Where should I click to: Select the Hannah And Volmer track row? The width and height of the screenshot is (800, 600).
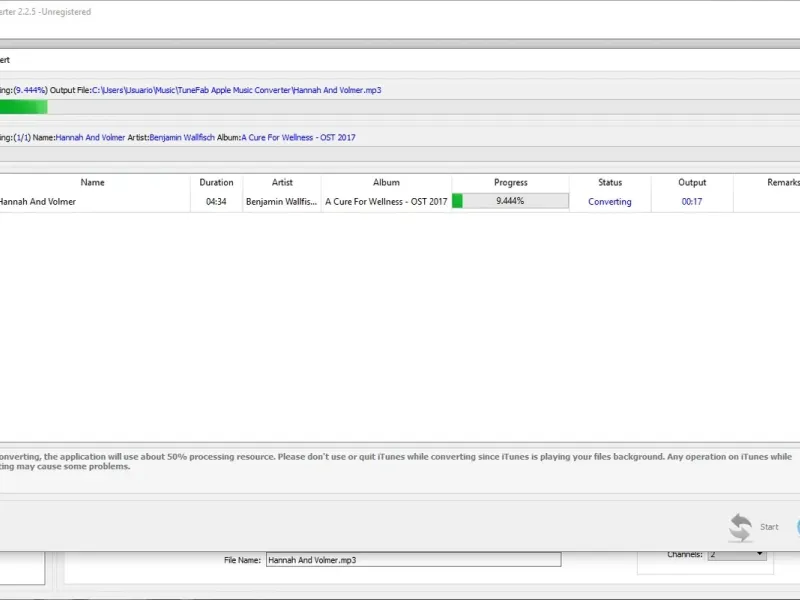[400, 202]
